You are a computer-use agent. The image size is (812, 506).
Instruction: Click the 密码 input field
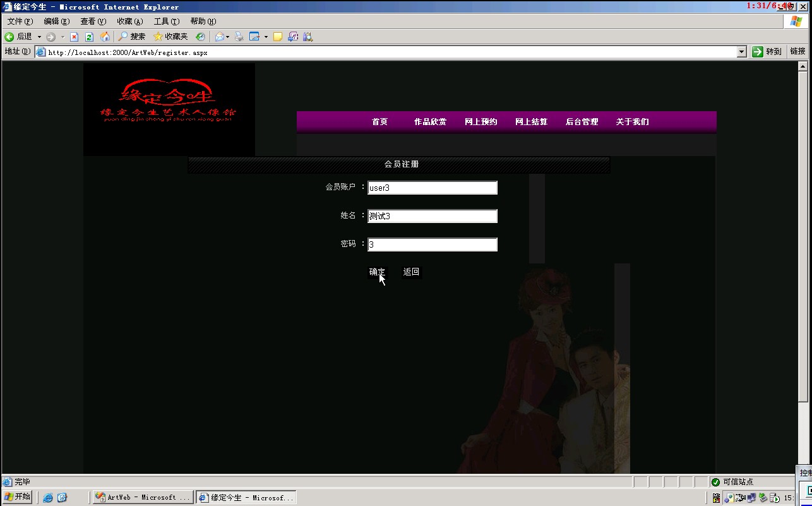coord(433,244)
